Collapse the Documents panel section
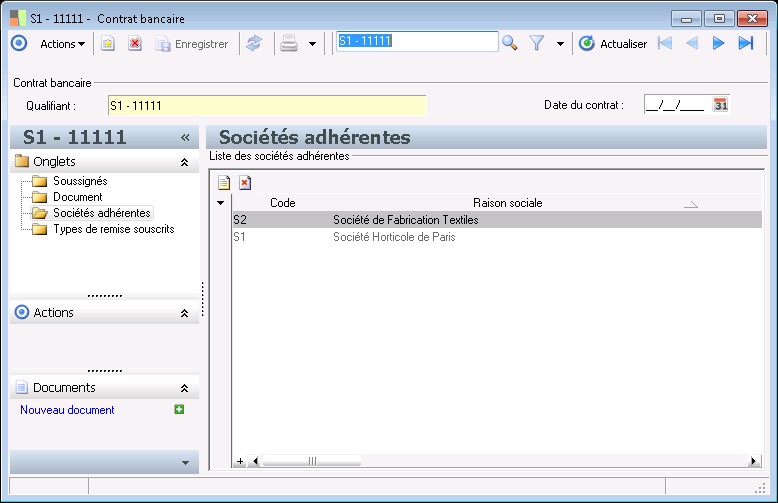 185,388
